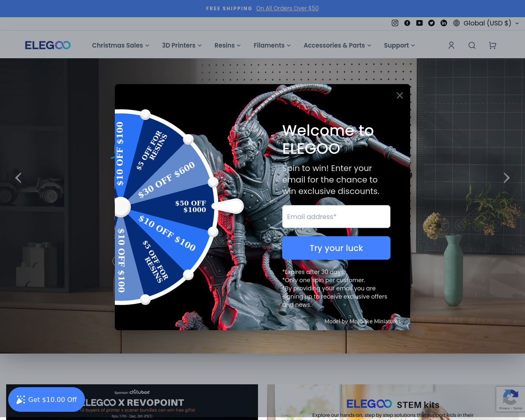
Task: Expand Accessories & Parts menu
Action: (x=337, y=45)
